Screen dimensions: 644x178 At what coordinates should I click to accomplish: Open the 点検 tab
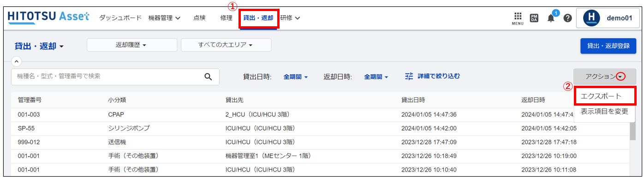coord(199,18)
